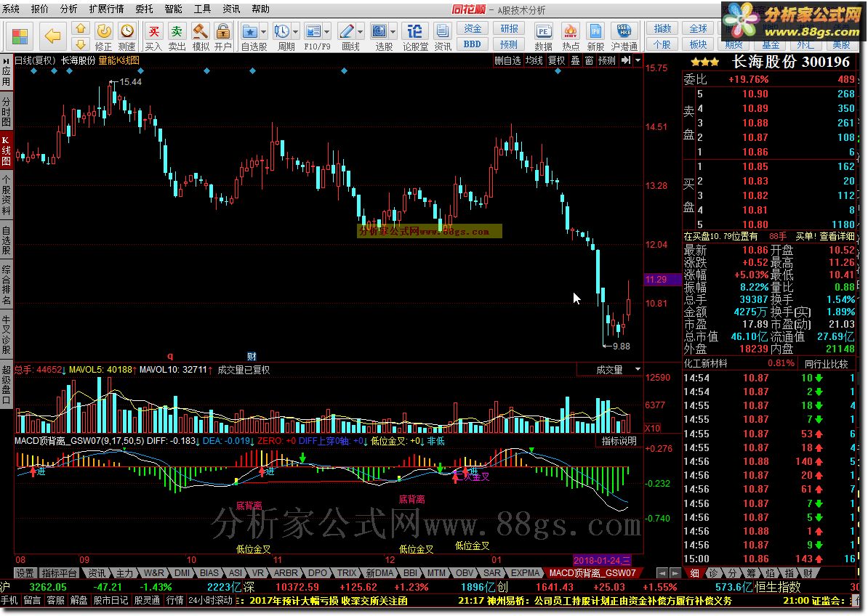Open 自选股 watchlist folder icon
This screenshot has width=868, height=616.
250,32
